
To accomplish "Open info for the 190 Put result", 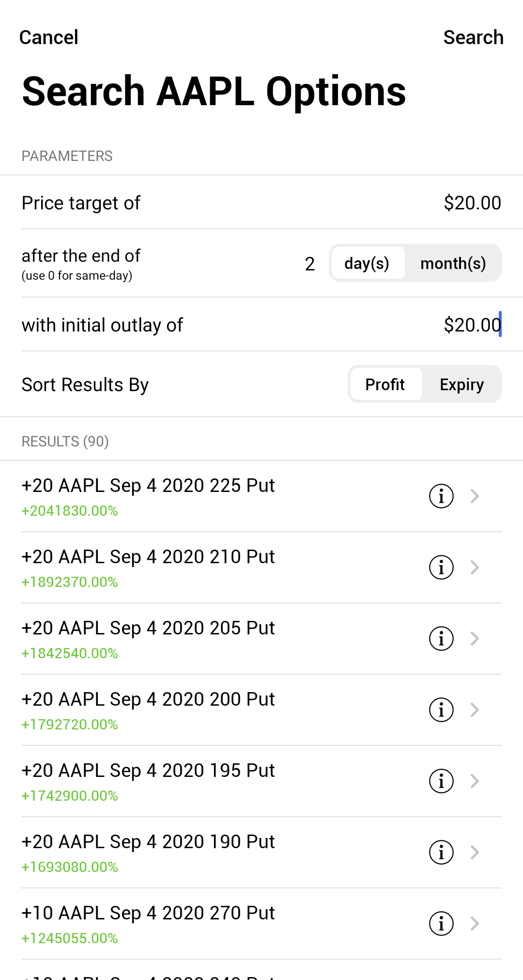I will [441, 852].
